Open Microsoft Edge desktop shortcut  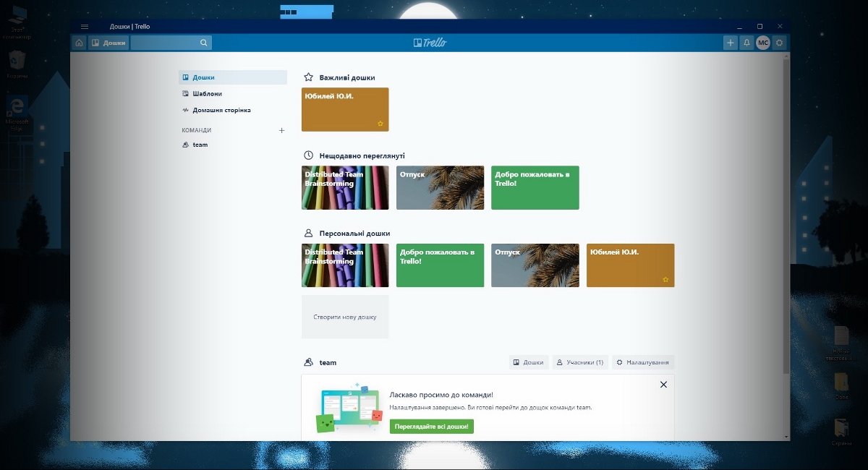click(17, 114)
